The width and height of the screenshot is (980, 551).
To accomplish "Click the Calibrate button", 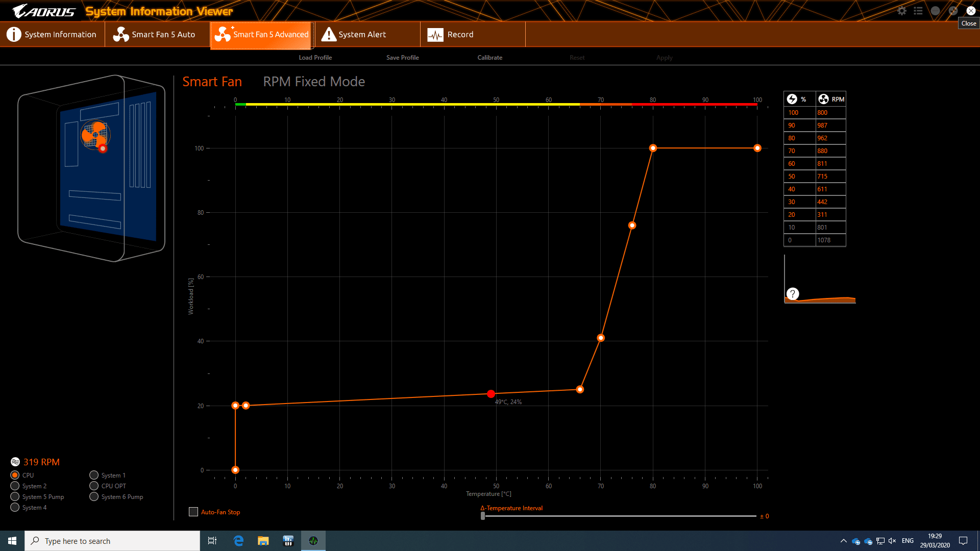I will (x=489, y=58).
